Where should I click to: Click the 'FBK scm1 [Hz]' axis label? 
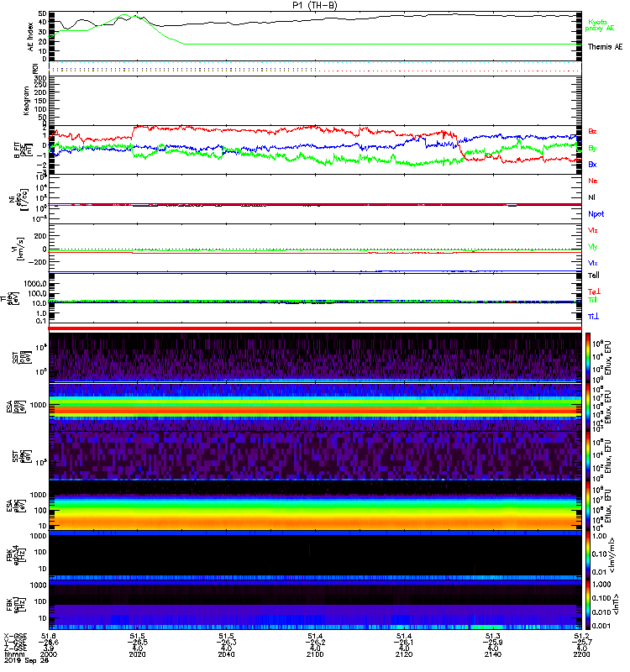pyautogui.click(x=16, y=603)
